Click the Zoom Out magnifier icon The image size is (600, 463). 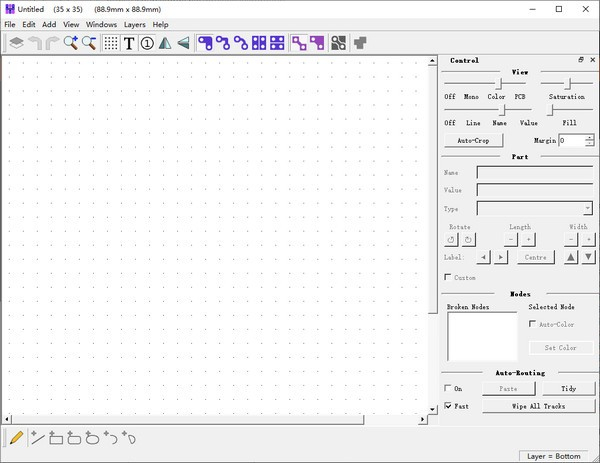point(89,43)
